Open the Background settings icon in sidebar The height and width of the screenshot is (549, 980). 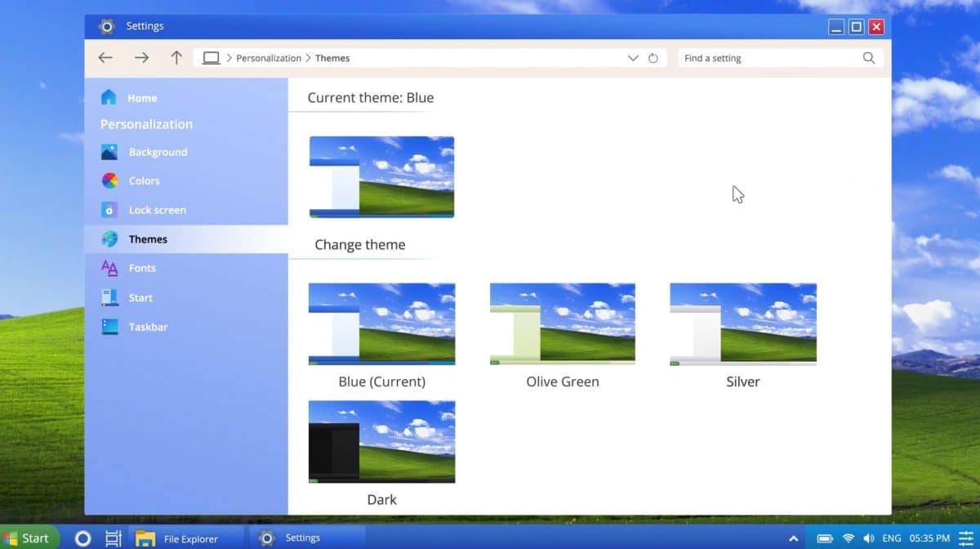[x=109, y=152]
